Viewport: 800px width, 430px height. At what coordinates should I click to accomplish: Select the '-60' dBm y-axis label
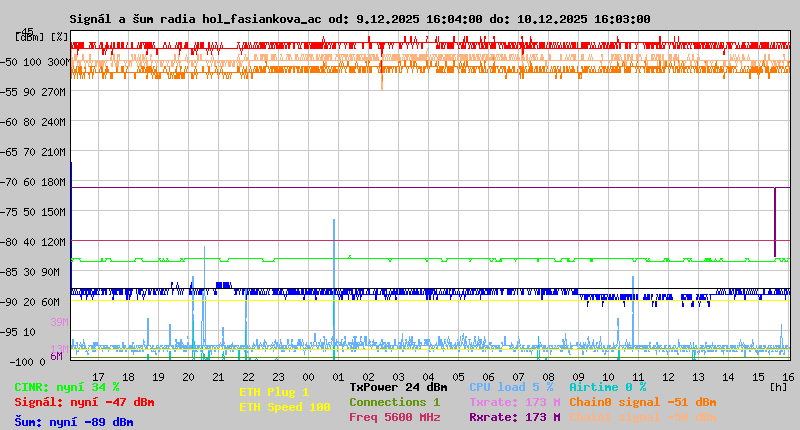9,122
